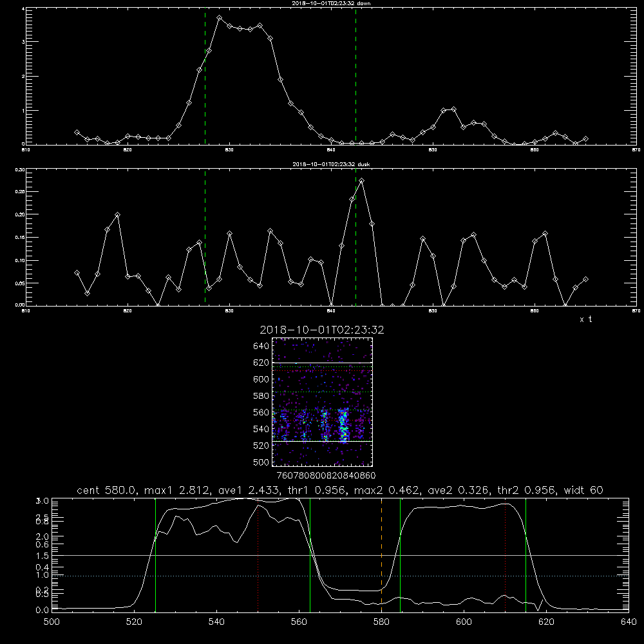Click the '520' y-axis label of the spectrogram
This screenshot has width=644, height=644.
pyautogui.click(x=261, y=446)
